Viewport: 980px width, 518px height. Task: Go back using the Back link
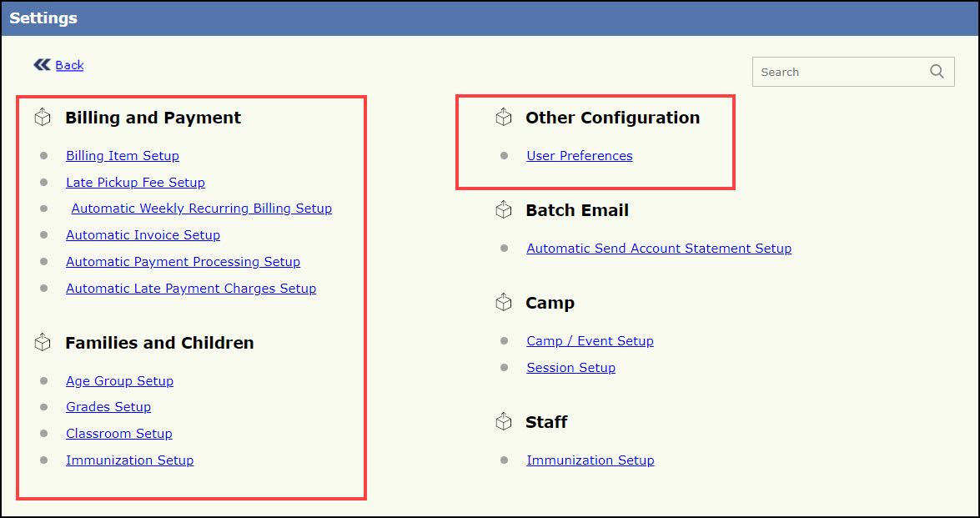[69, 65]
